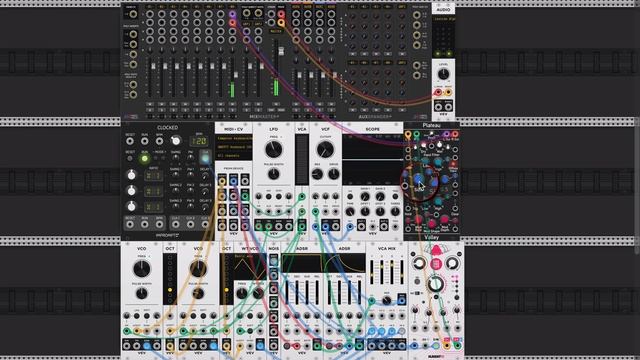Click the first white ratio knob on Clocked
Screen dimensions: 640x360
click(x=131, y=175)
